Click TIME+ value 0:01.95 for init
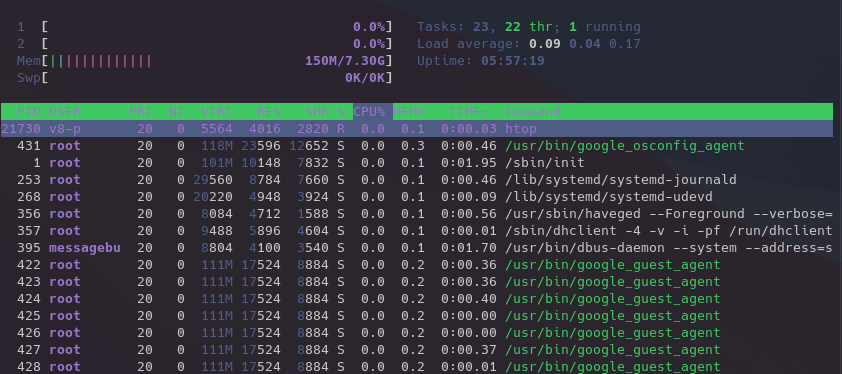Image resolution: width=842 pixels, height=374 pixels. pos(469,163)
